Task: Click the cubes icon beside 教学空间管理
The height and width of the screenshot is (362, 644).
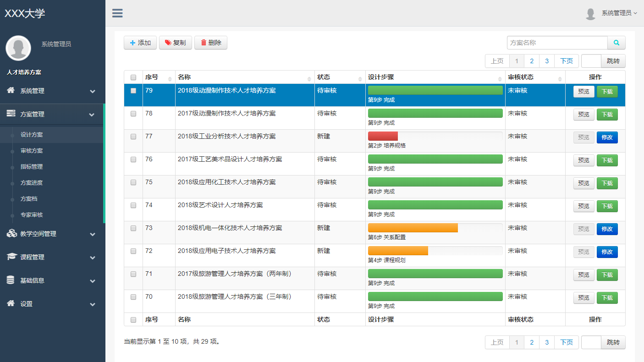Action: 11,233
